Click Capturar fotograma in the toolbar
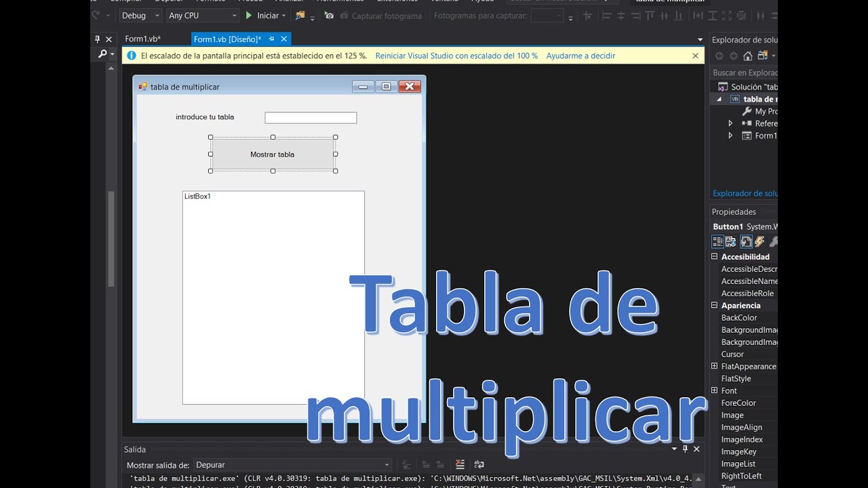This screenshot has width=868, height=488. coord(380,16)
